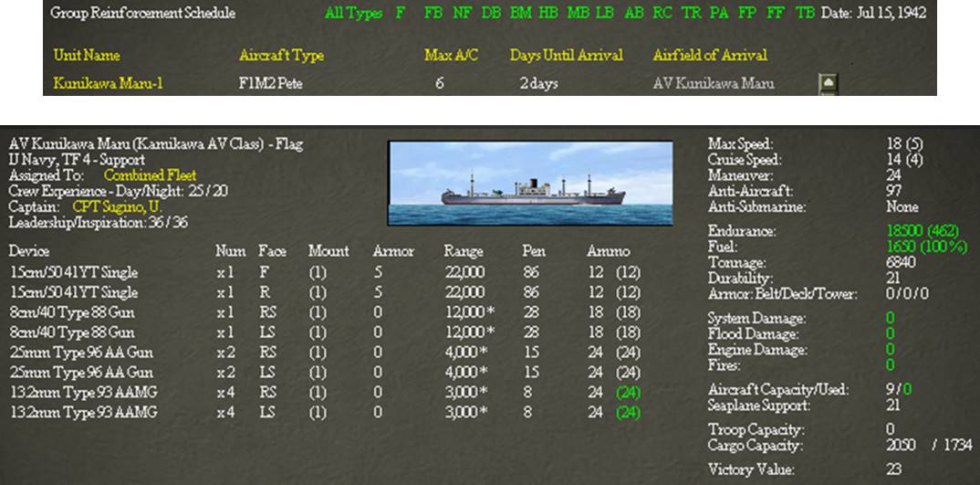Filter reinforcements by AB type

coord(634,13)
